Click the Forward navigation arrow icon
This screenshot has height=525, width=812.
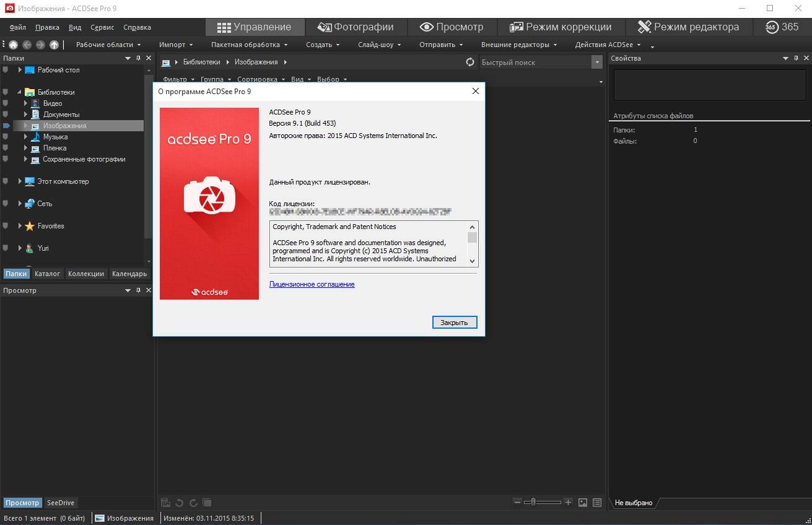40,45
